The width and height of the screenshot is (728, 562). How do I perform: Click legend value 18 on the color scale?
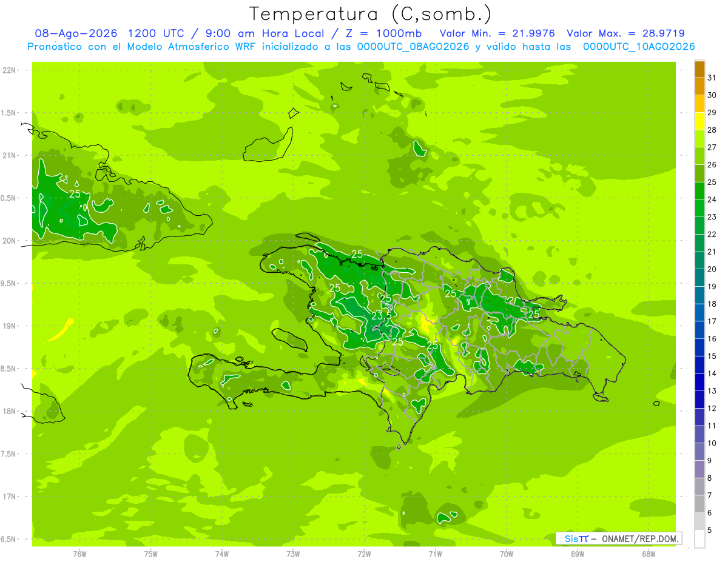(712, 304)
